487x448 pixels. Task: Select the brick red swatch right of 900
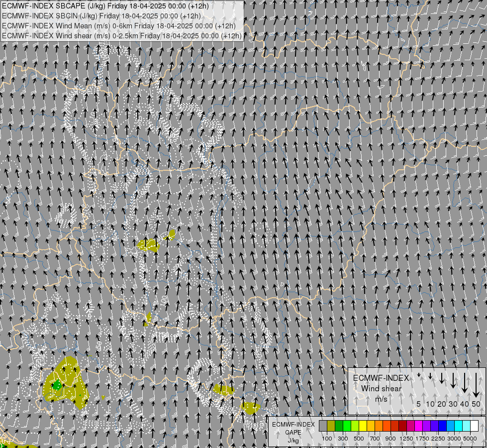[x=395, y=426]
